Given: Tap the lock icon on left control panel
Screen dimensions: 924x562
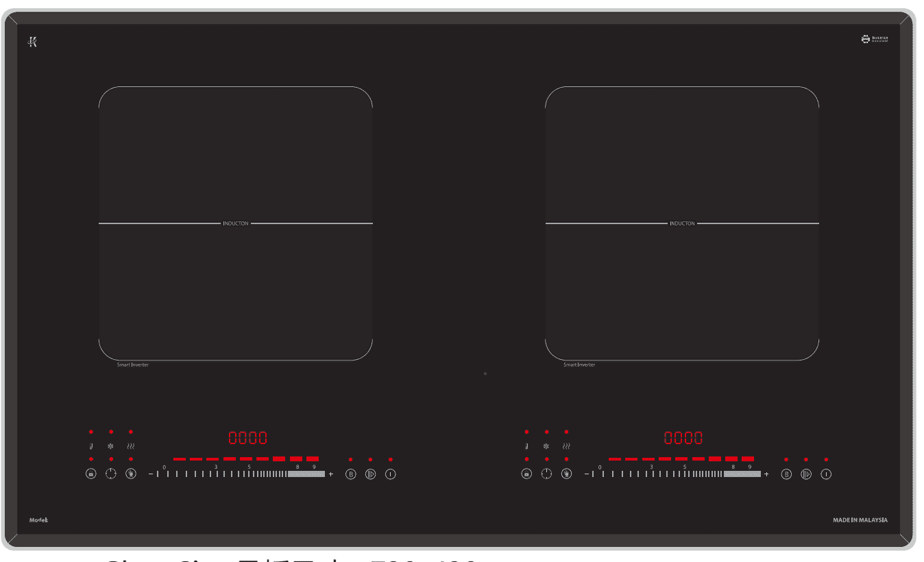Looking at the screenshot, I should [x=90, y=474].
